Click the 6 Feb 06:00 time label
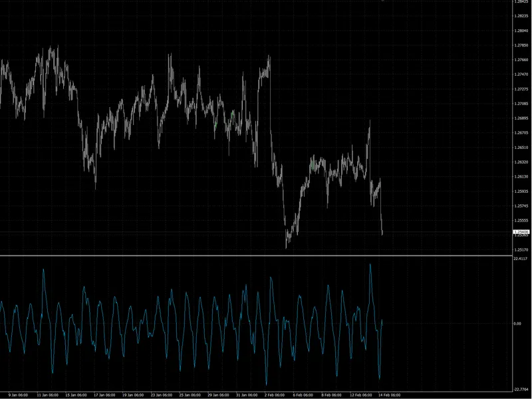Screen dimensions: 532x399 pyautogui.click(x=303, y=395)
